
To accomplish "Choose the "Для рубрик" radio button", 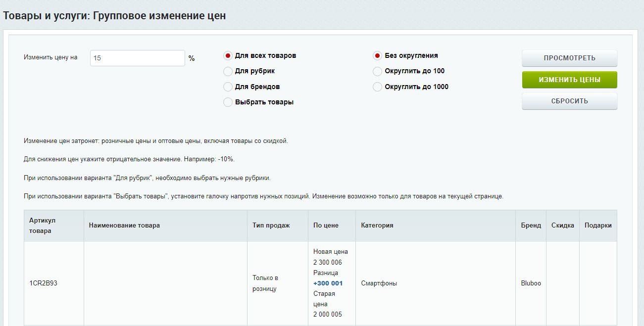I will click(228, 71).
